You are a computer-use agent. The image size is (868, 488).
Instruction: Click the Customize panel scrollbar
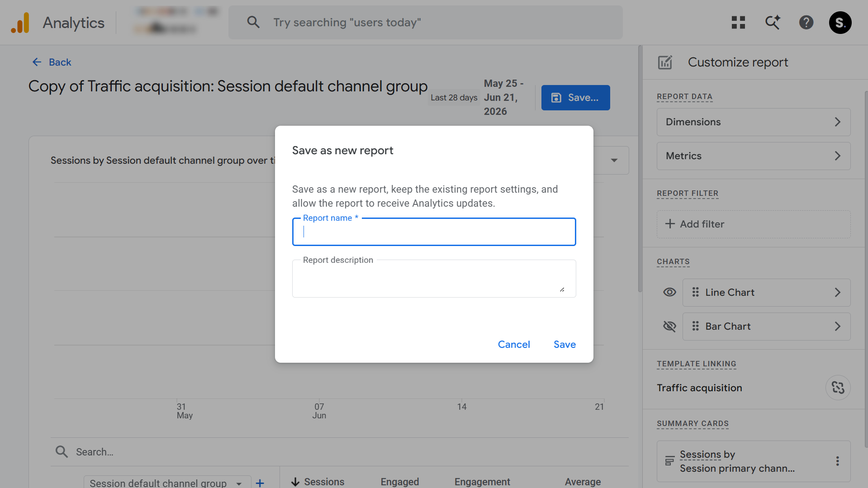866,269
